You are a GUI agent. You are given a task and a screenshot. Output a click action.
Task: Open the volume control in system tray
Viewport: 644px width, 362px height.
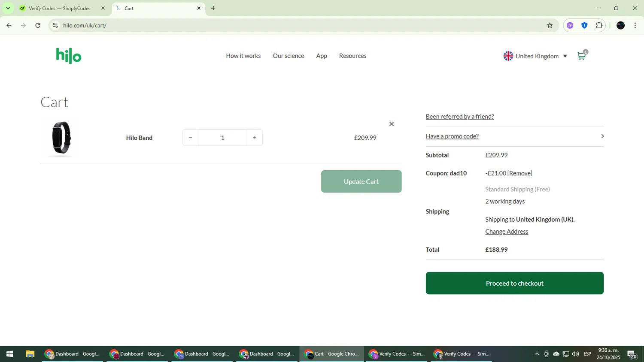[575, 354]
